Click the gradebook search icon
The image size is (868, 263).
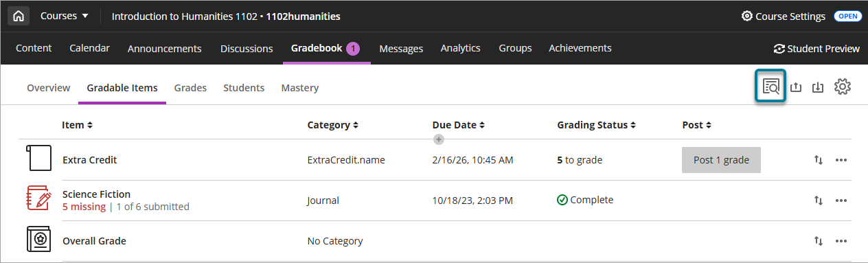[x=770, y=87]
